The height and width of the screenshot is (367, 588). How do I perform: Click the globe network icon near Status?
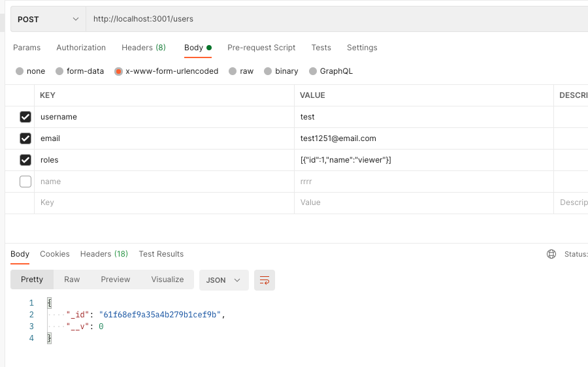pyautogui.click(x=551, y=254)
